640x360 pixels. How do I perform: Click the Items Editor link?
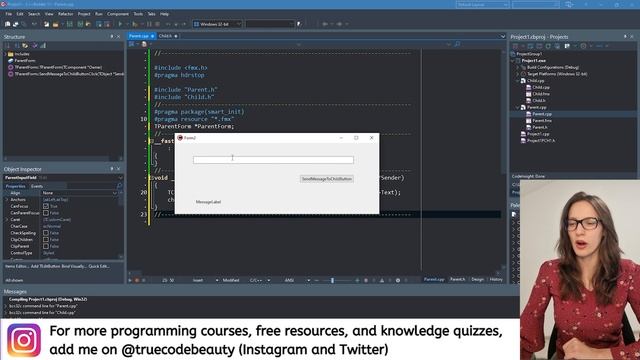pyautogui.click(x=16, y=266)
